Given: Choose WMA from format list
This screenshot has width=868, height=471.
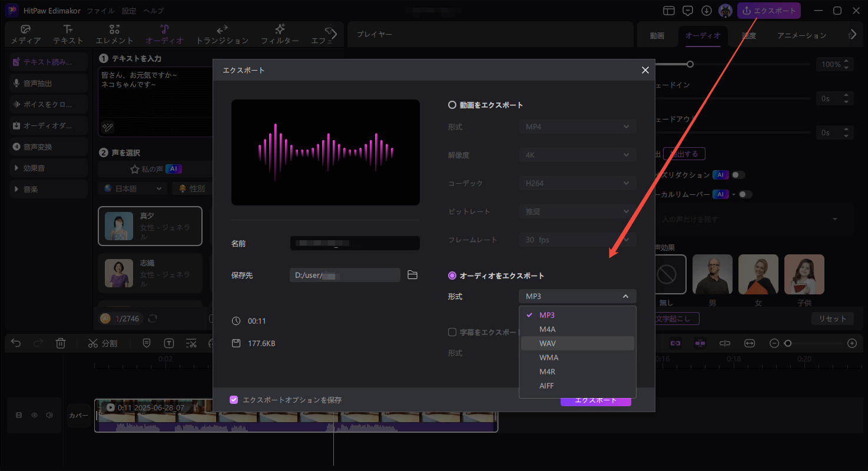Looking at the screenshot, I should (578, 357).
